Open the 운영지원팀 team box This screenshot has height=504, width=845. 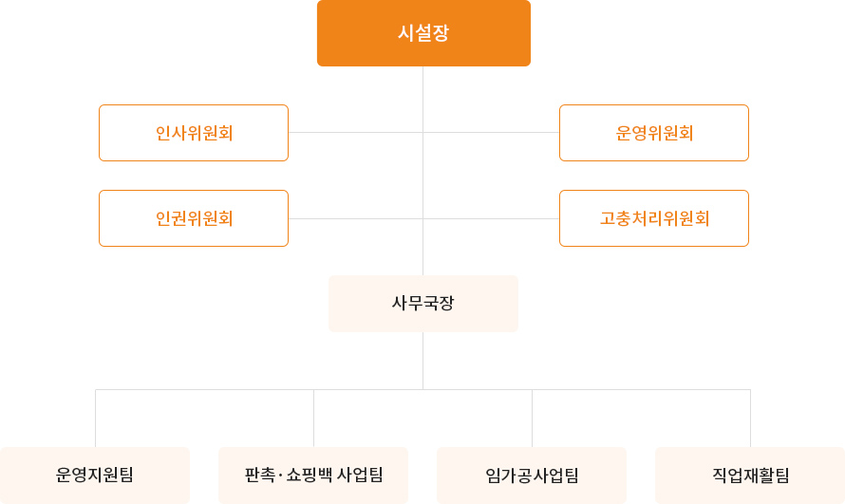click(95, 475)
